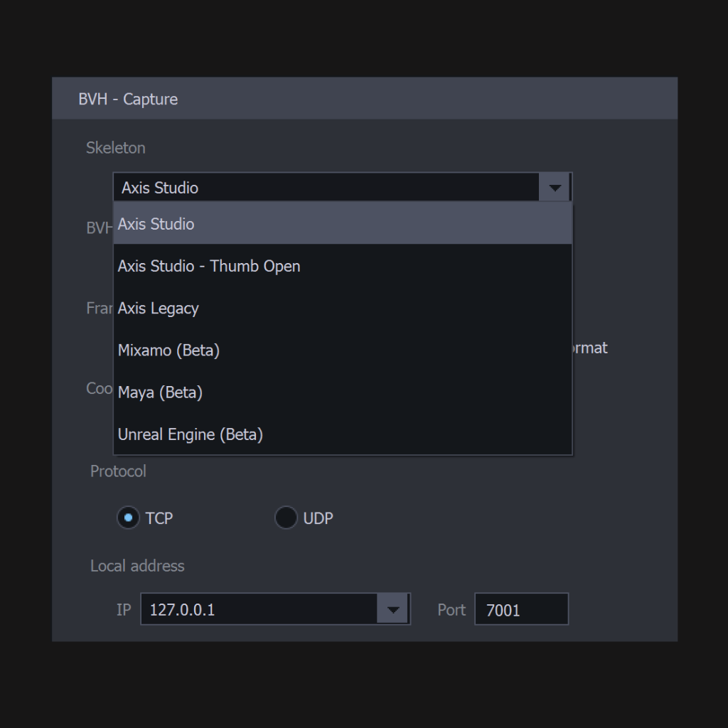Click the Protocol section label
728x728 pixels.
coord(118,471)
